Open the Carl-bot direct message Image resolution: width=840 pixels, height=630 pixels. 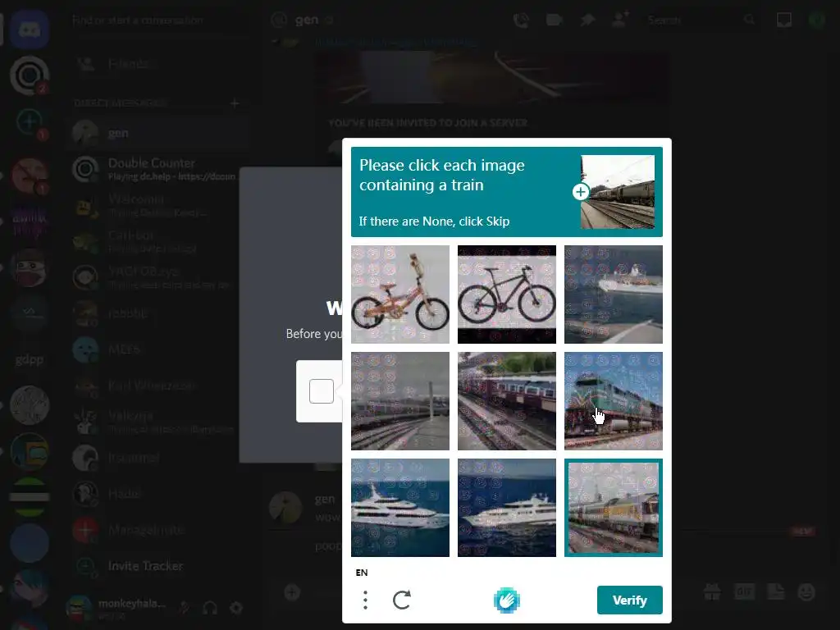[x=160, y=241]
